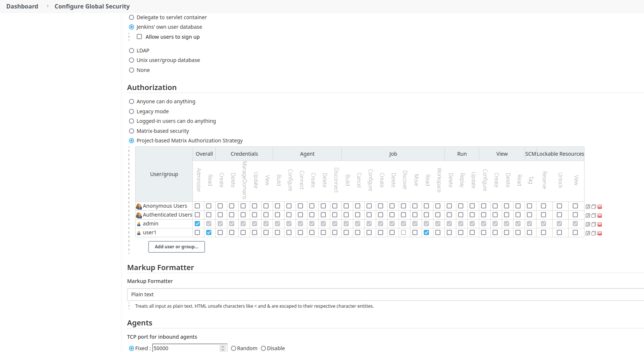644x352 pixels.
Task: Click the Authenticated Users group icon
Action: 139,215
